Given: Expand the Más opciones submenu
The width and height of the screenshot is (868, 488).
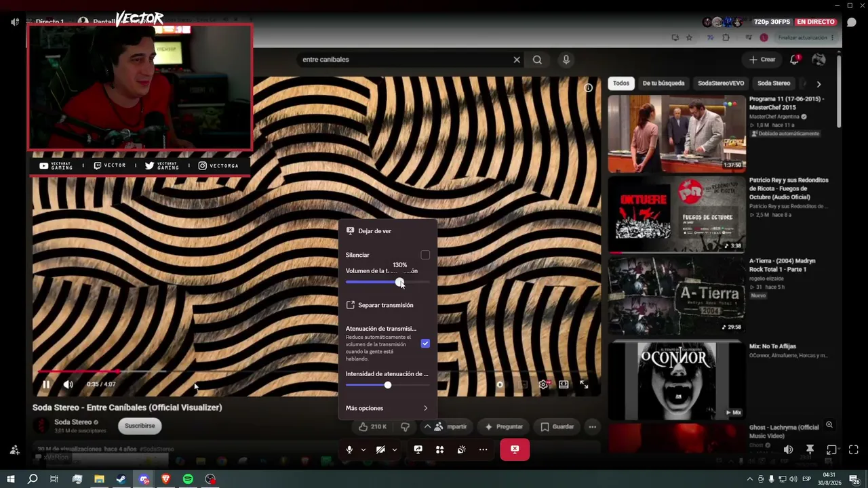Looking at the screenshot, I should click(387, 408).
